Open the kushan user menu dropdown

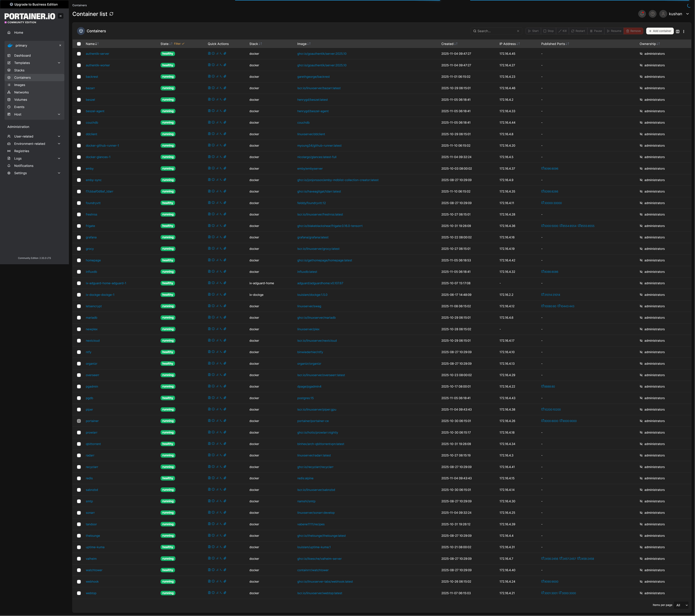[674, 14]
